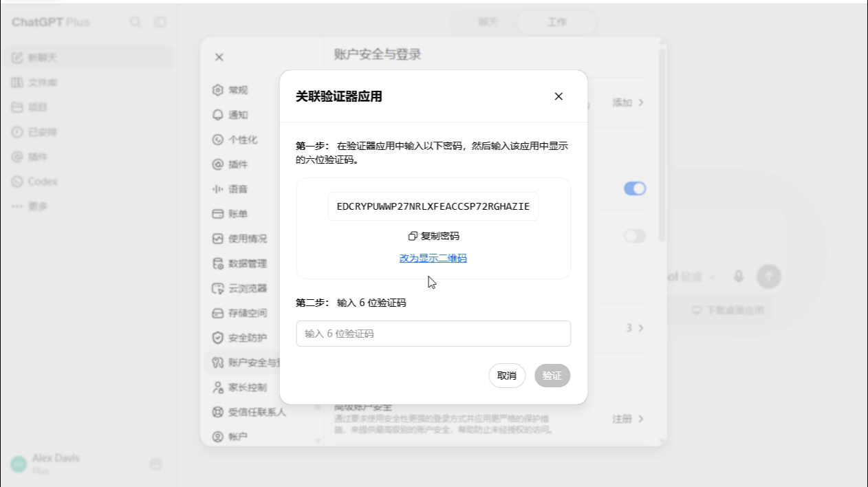Screen dimensions: 868x487
Task: Click 改为显示二维码 link
Action: pos(433,258)
